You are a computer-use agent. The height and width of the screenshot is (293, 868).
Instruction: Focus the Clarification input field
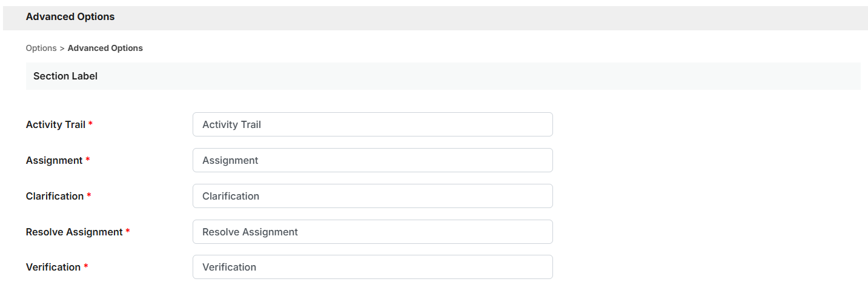[373, 196]
